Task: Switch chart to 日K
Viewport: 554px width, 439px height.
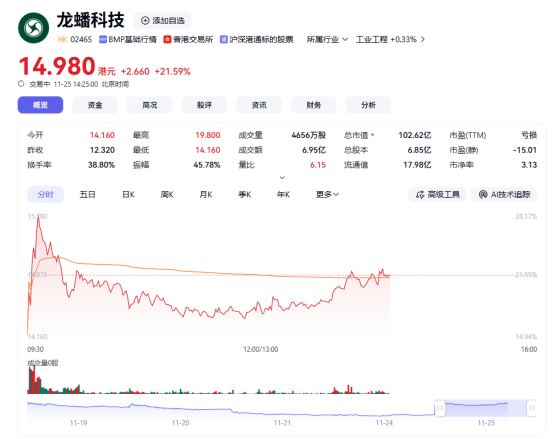Action: click(128, 195)
